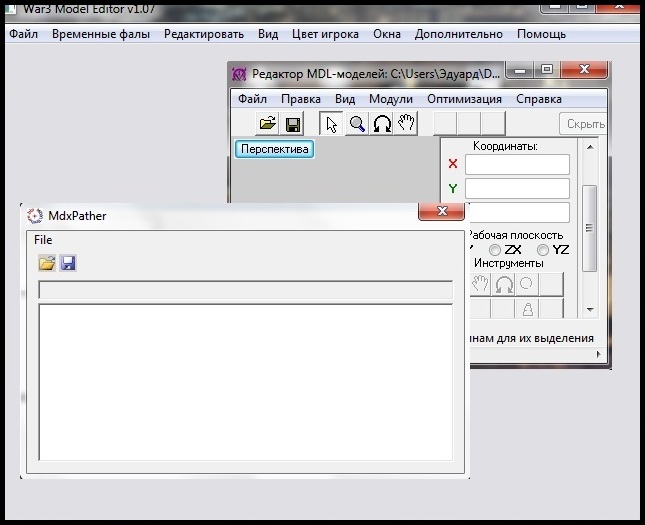Click the circle tool in Инструменты panel
The image size is (645, 525).
[x=527, y=284]
